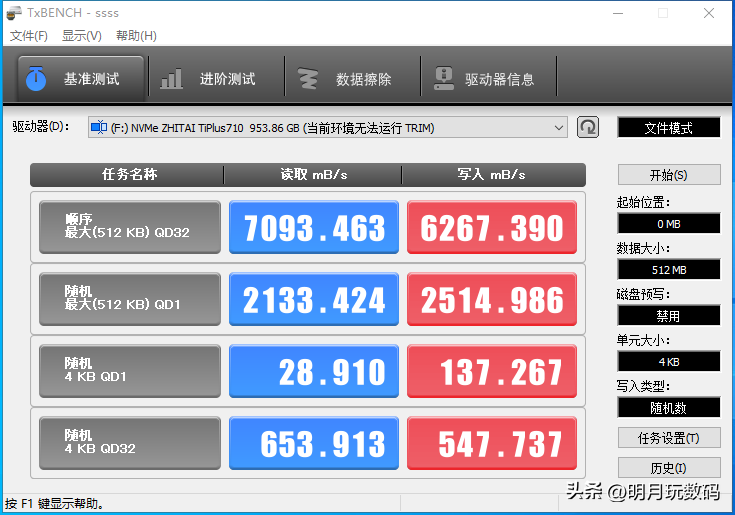
Task: Click the 数据大小: label
Action: (x=644, y=248)
